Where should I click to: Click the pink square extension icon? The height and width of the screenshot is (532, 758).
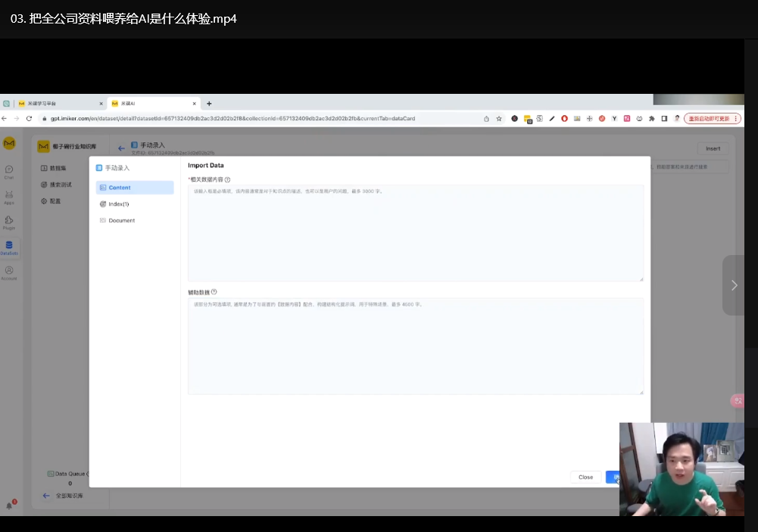point(627,118)
